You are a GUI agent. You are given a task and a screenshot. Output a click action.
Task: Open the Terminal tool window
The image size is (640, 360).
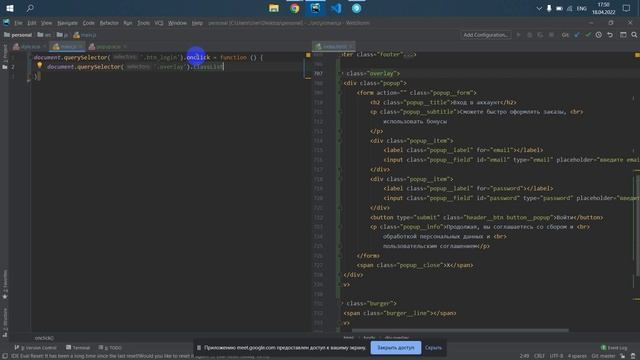pyautogui.click(x=78, y=348)
